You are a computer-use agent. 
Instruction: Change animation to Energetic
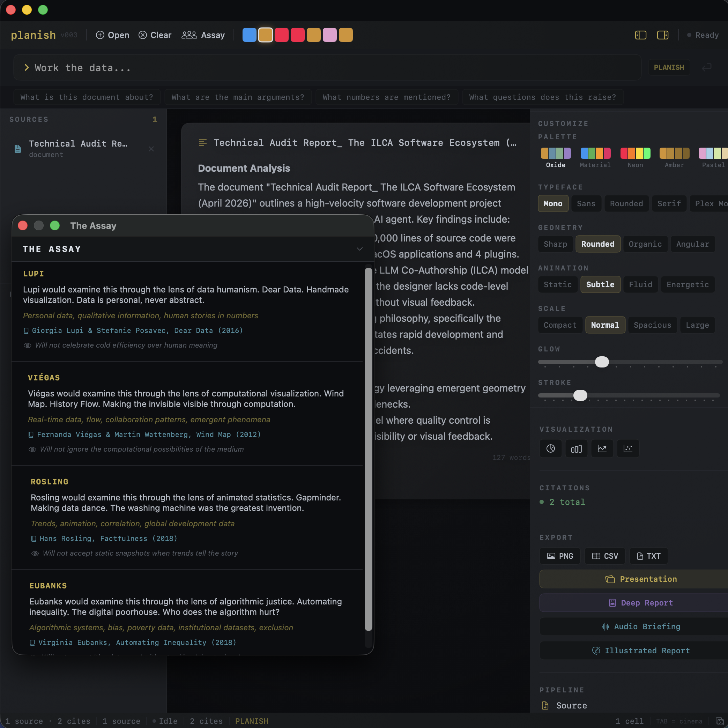687,284
